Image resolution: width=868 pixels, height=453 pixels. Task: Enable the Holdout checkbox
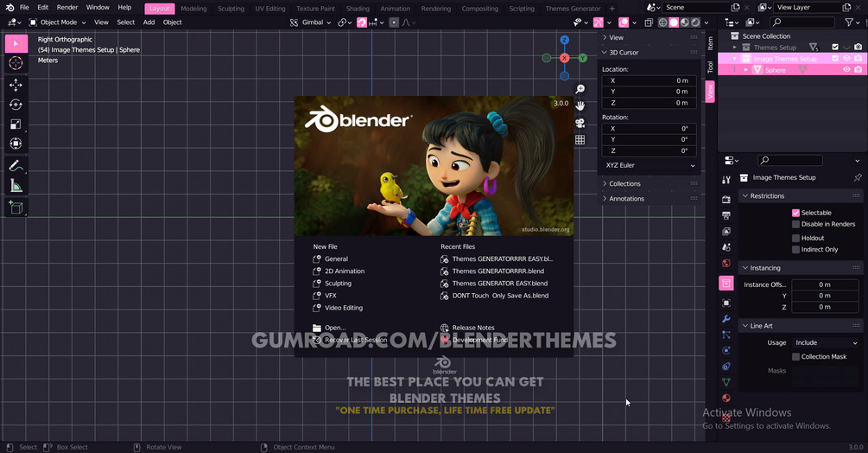(x=795, y=238)
